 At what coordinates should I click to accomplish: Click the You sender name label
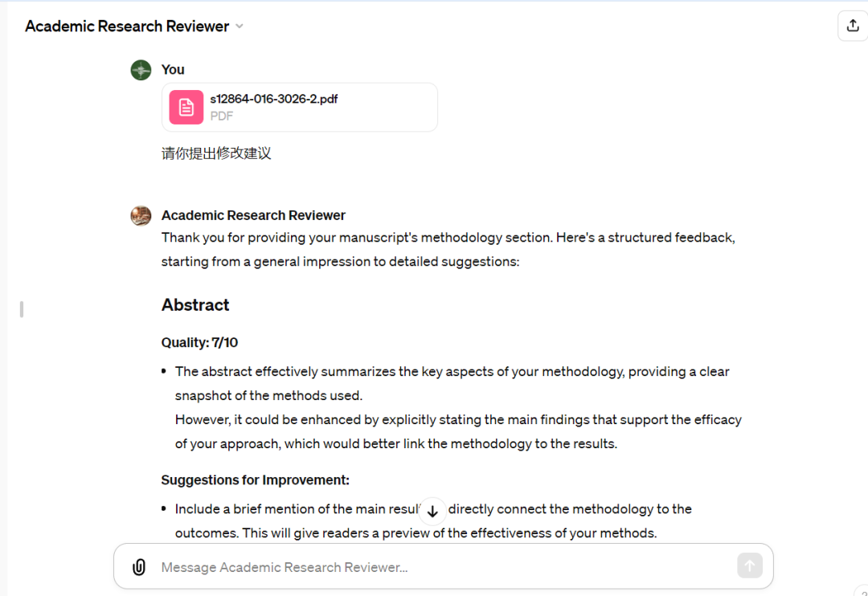[x=173, y=70]
